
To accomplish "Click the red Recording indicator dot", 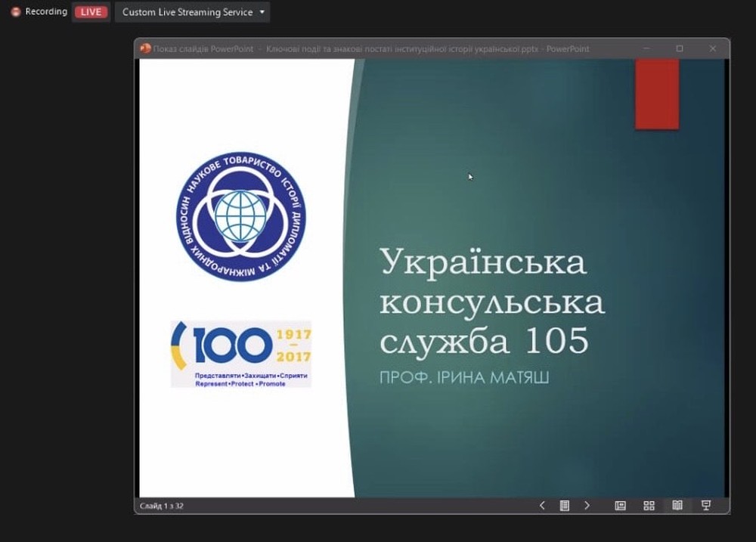I will tap(15, 12).
